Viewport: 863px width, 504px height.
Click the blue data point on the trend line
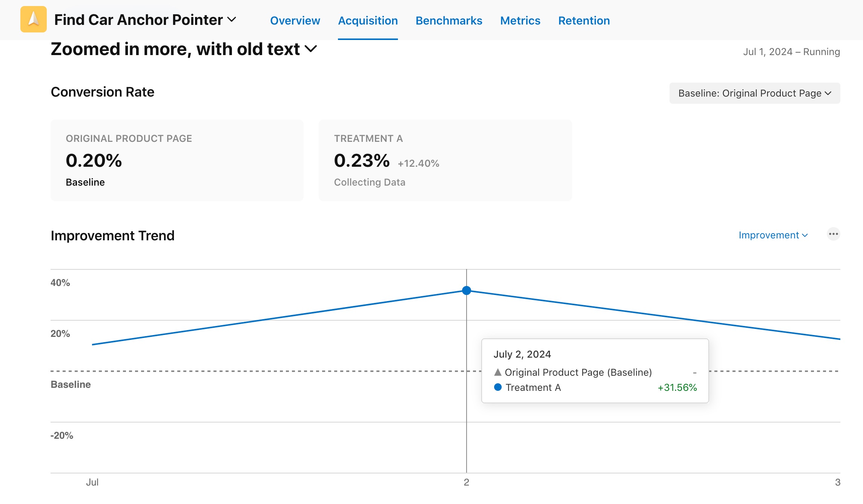point(467,290)
